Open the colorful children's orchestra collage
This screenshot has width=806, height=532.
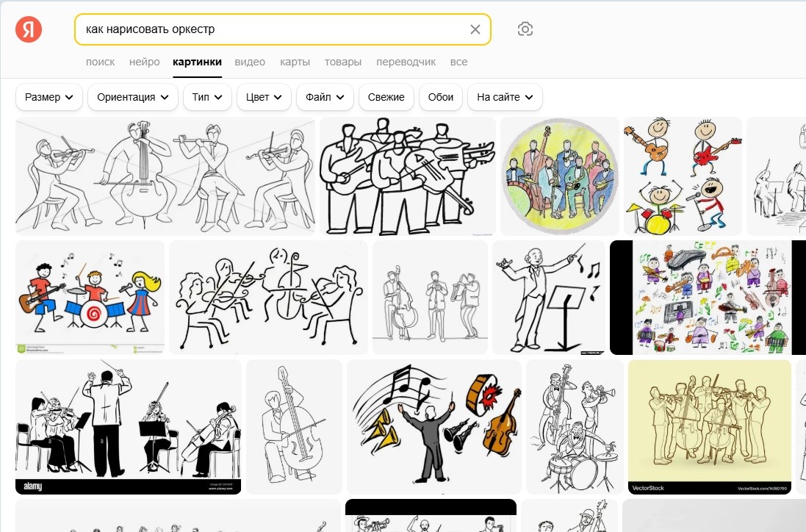coord(708,298)
